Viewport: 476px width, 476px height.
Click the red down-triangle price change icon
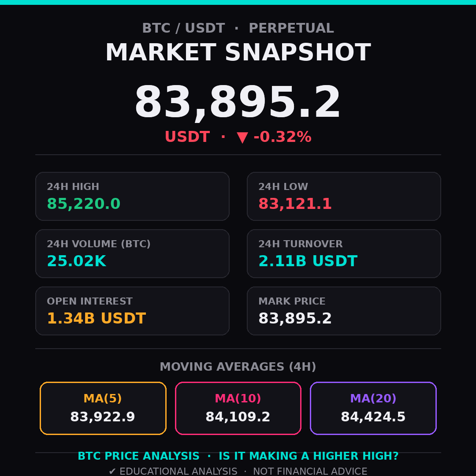click(x=242, y=137)
